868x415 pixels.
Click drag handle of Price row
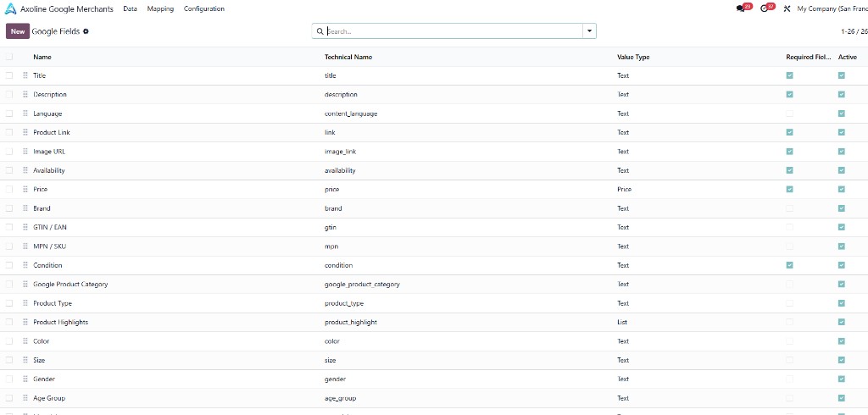(x=25, y=189)
